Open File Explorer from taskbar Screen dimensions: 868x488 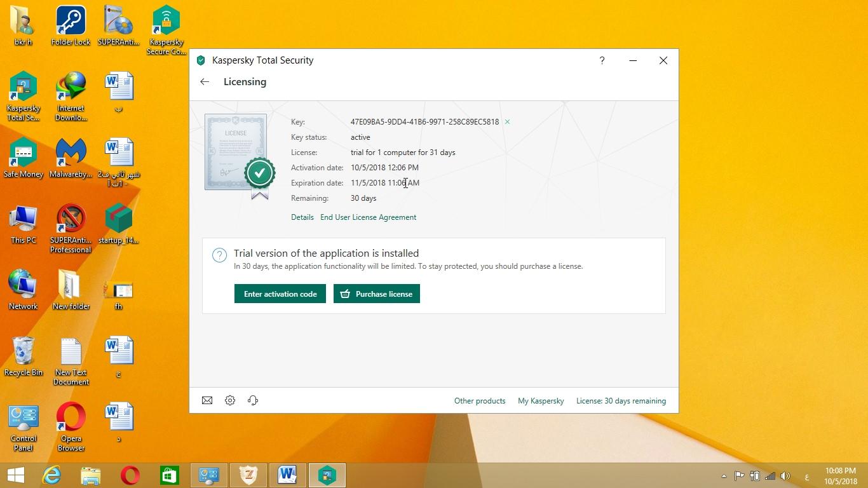[x=91, y=475]
